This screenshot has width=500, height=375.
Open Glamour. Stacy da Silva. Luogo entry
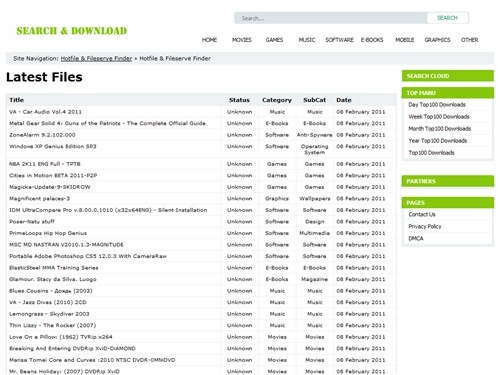point(53,279)
